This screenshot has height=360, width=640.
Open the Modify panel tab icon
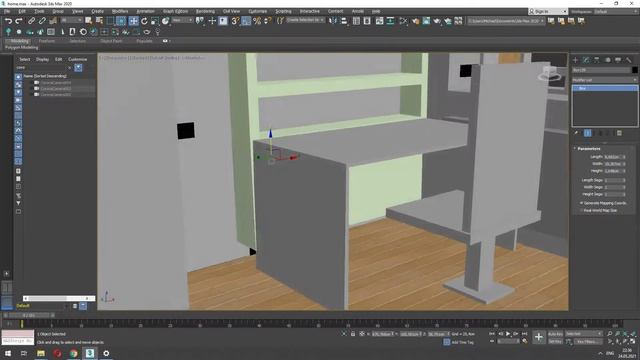(x=586, y=60)
